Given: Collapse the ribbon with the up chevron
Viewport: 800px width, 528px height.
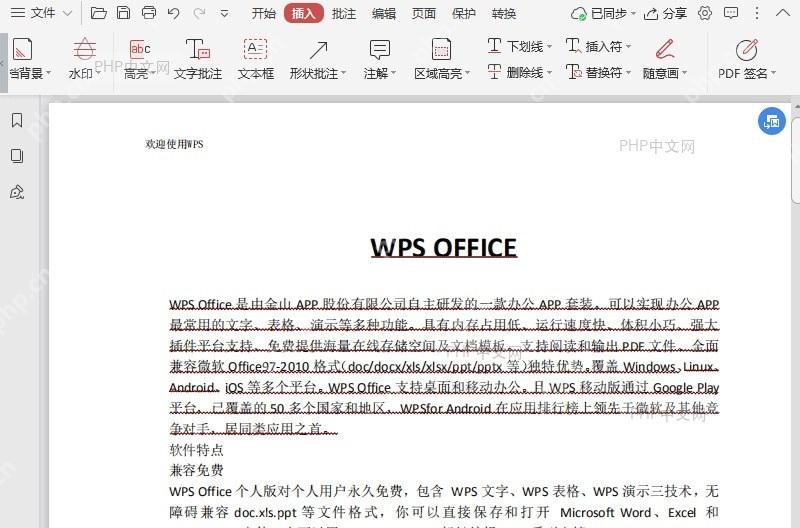Looking at the screenshot, I should 783,13.
